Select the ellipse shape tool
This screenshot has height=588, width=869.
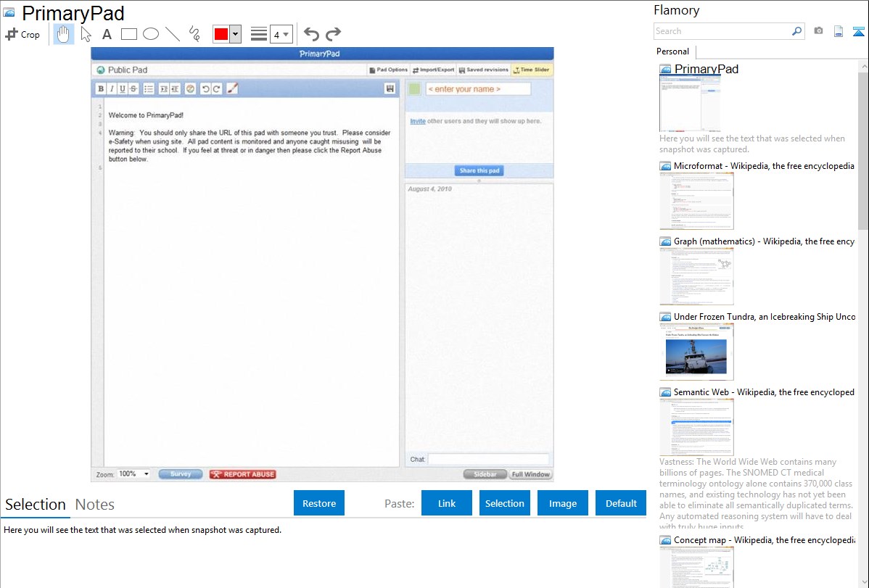coord(151,34)
